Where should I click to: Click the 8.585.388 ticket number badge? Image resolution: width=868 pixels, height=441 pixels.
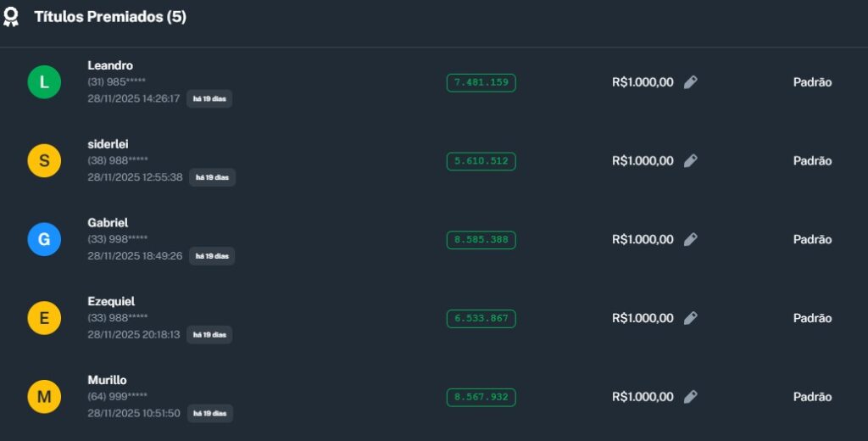coord(481,240)
